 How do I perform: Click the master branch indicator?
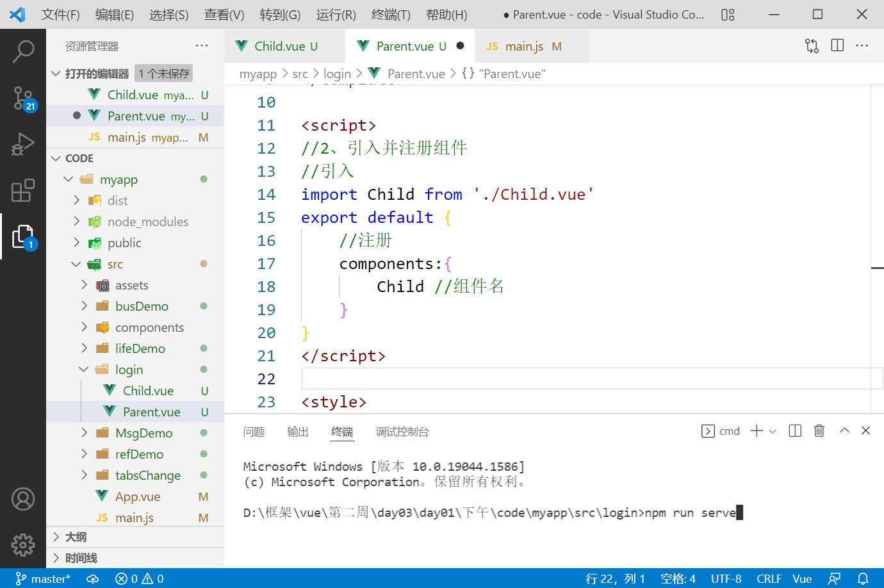click(43, 579)
